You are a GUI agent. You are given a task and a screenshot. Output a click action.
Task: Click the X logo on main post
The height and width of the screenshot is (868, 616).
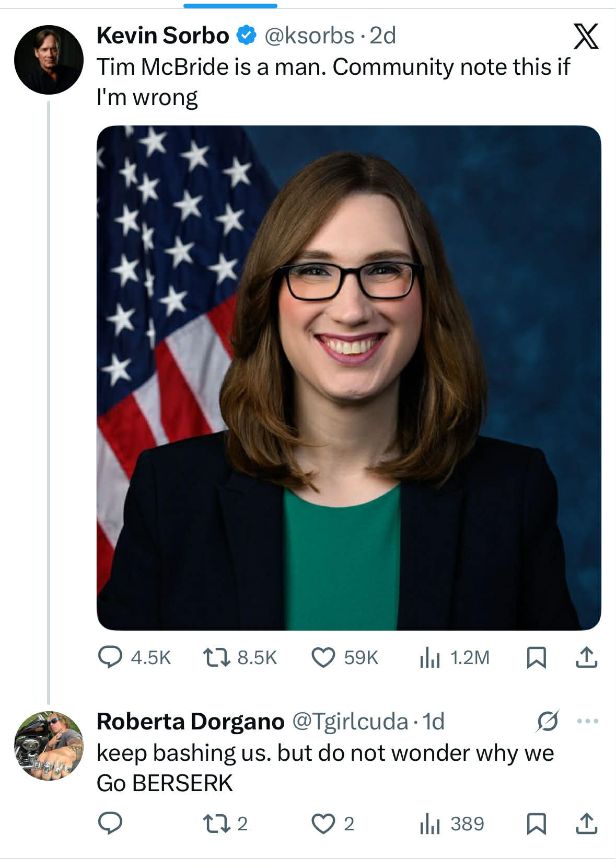(x=586, y=37)
